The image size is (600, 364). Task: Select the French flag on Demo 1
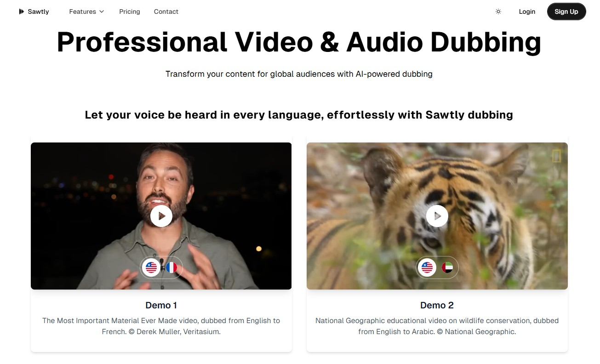tap(171, 267)
